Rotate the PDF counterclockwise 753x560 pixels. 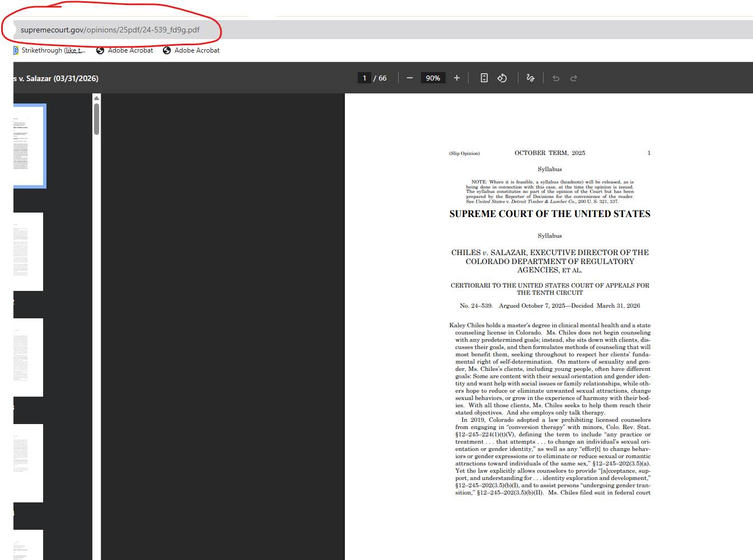pyautogui.click(x=502, y=78)
